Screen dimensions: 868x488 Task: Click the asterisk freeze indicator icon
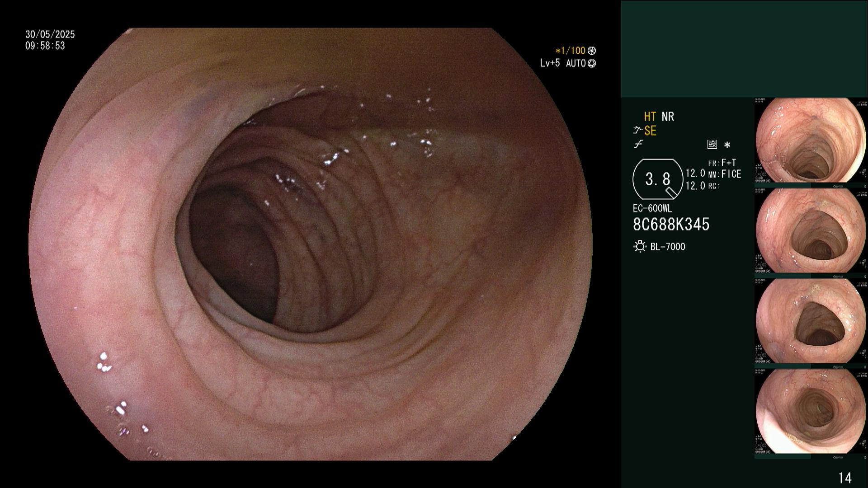(x=727, y=145)
